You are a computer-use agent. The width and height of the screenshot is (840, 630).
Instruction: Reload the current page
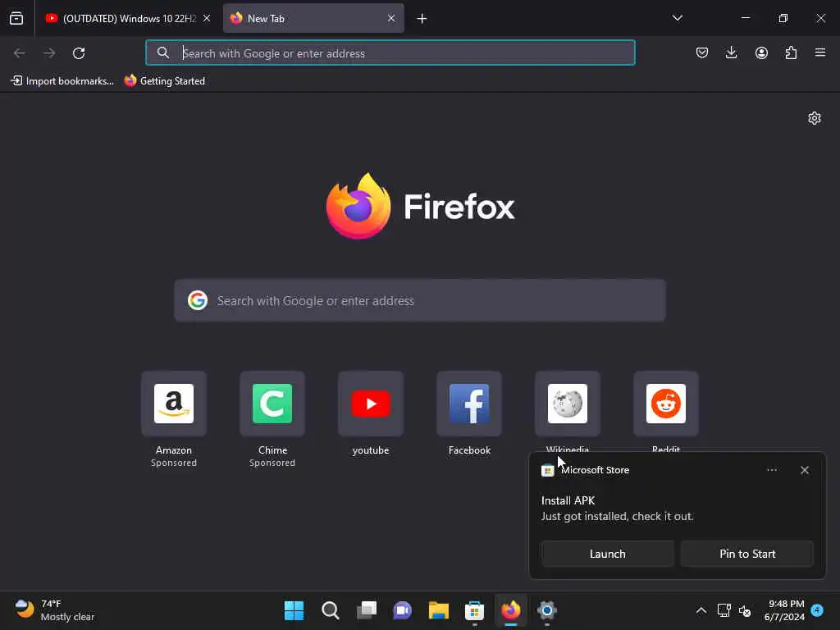(79, 53)
